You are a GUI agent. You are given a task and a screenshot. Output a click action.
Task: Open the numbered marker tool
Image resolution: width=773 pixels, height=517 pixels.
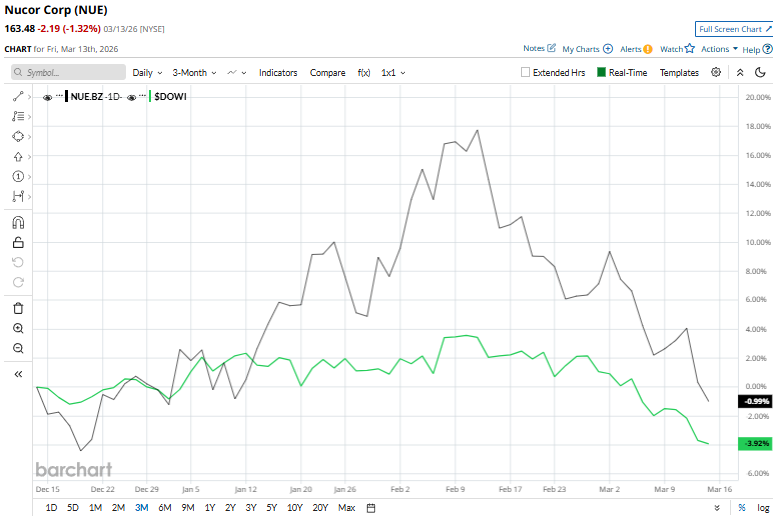18,176
